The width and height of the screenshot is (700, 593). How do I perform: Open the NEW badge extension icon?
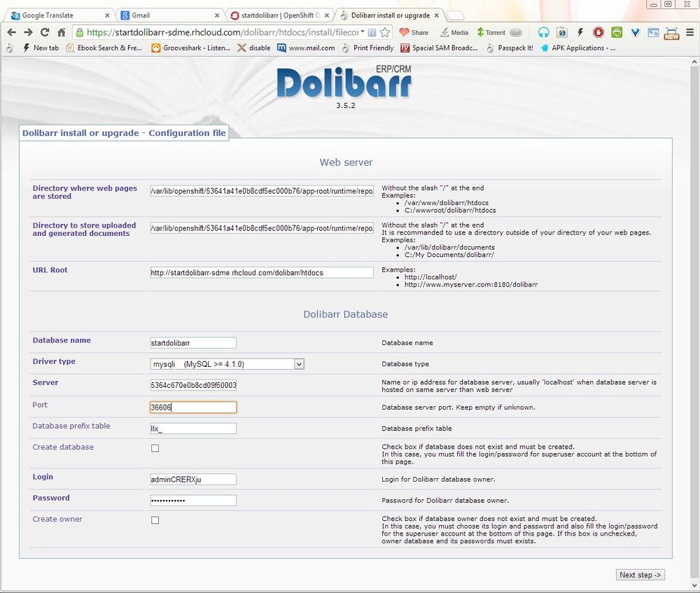click(671, 32)
